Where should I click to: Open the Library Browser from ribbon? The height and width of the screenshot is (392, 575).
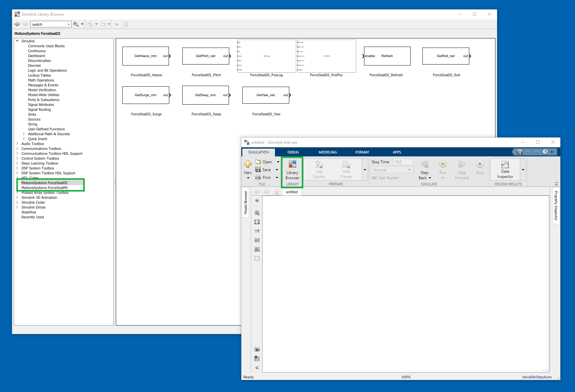[292, 170]
